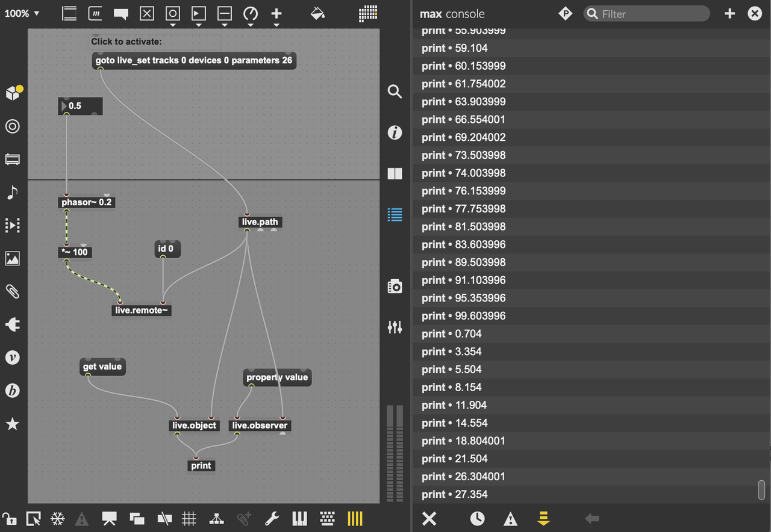
Task: Open the inspector info icon
Action: tap(395, 132)
